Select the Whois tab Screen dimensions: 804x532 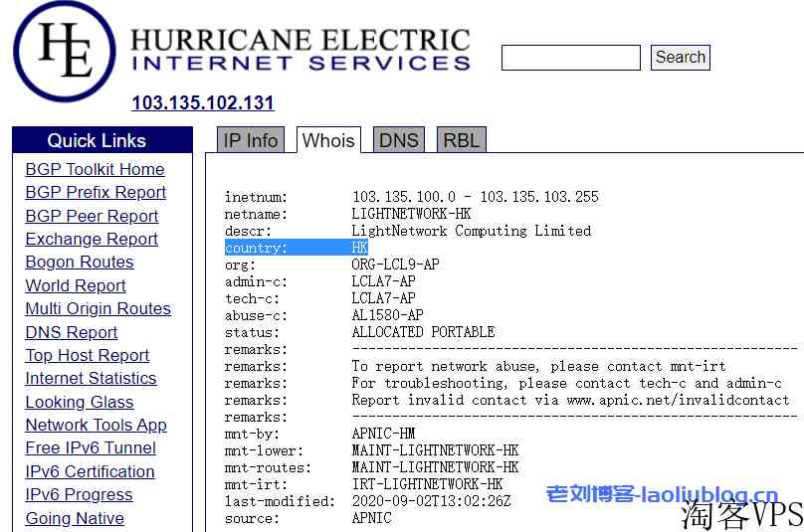[x=328, y=140]
